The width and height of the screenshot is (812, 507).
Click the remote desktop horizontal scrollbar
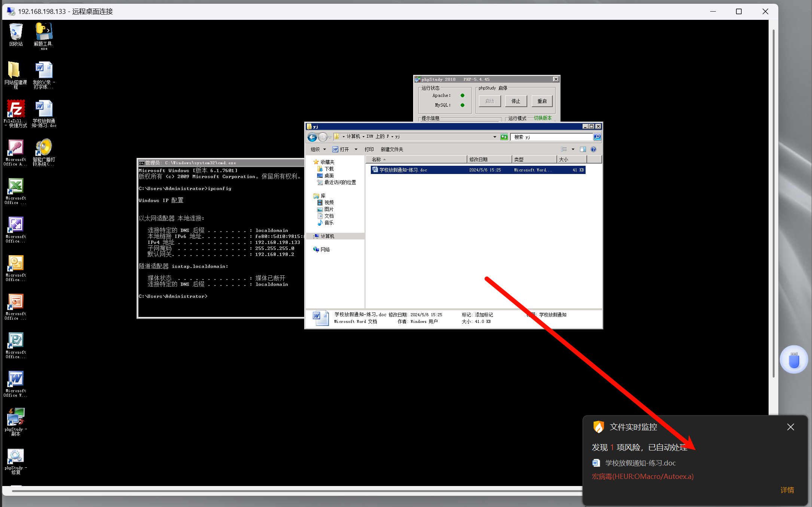(298, 491)
